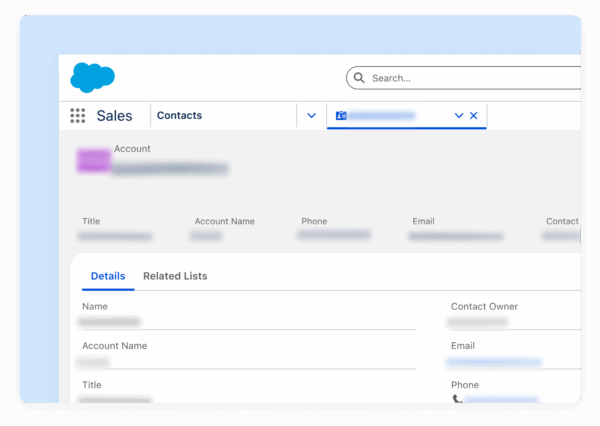Expand the Contacts dropdown chevron
This screenshot has width=600, height=426.
(x=311, y=115)
